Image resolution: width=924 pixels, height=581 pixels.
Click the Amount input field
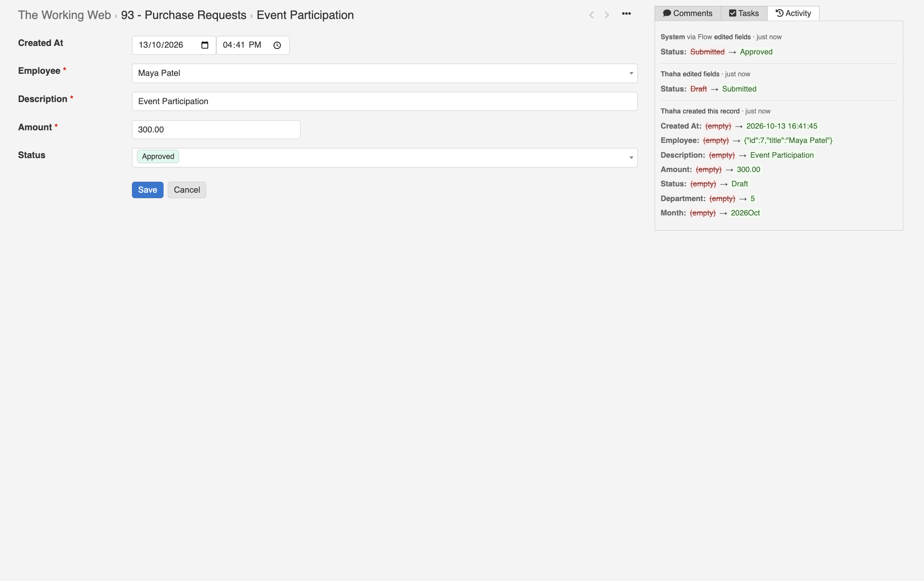pos(216,130)
